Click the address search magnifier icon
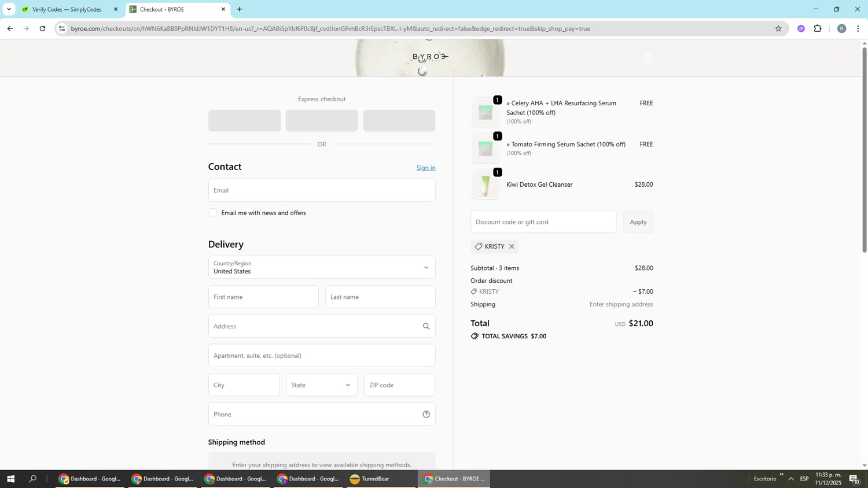Viewport: 868px width, 488px height. (426, 326)
